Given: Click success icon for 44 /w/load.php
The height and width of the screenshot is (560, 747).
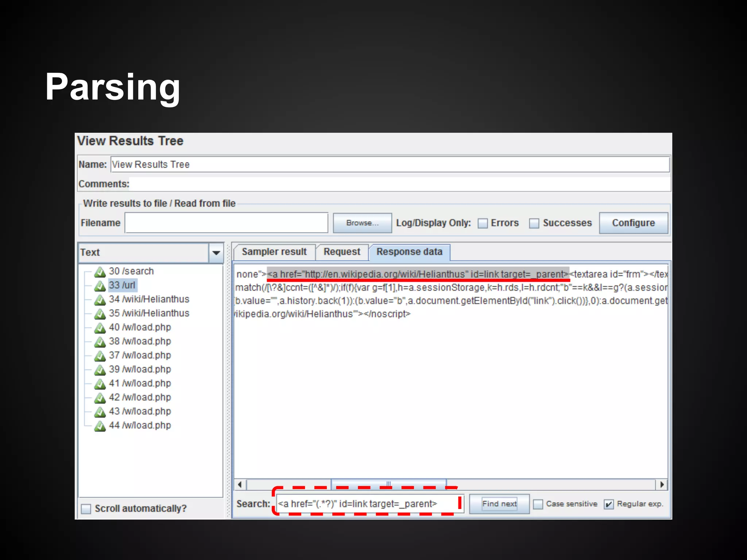Looking at the screenshot, I should (x=100, y=425).
